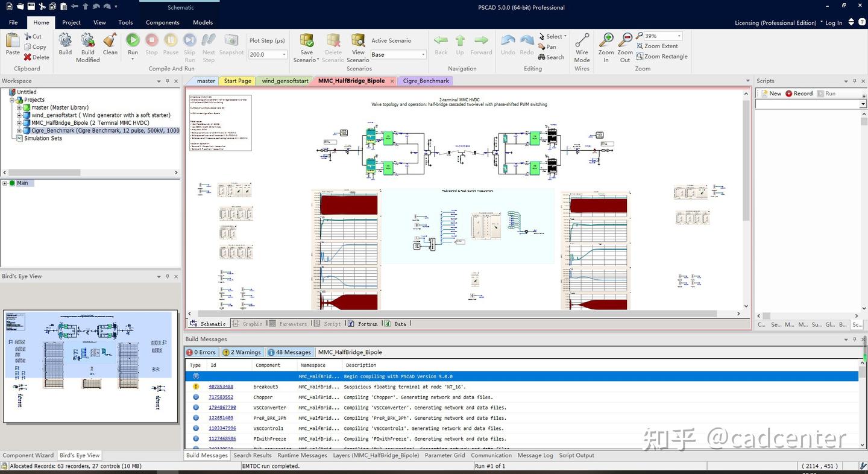Expand the Cigre_Benchmark project tree node
This screenshot has height=474, width=868.
click(19, 130)
